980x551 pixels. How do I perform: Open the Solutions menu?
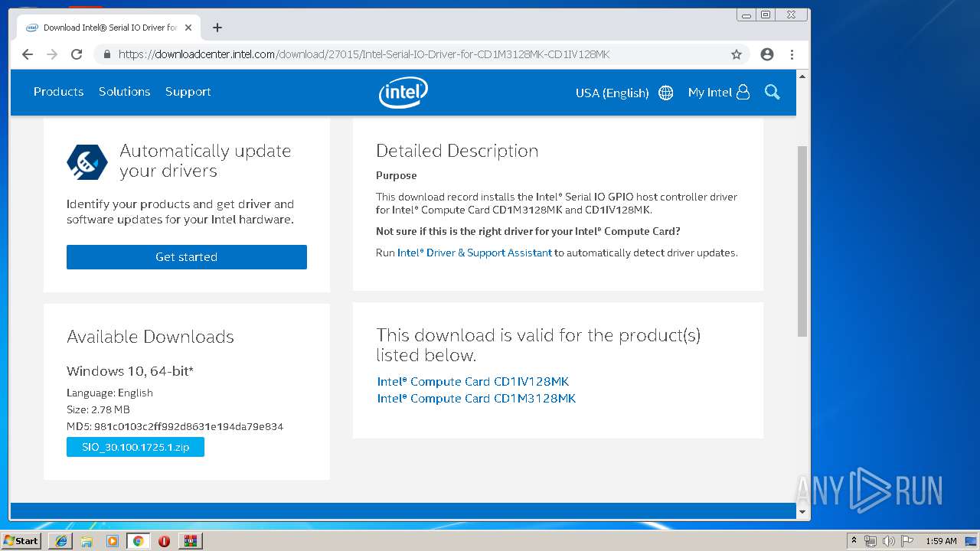click(124, 92)
